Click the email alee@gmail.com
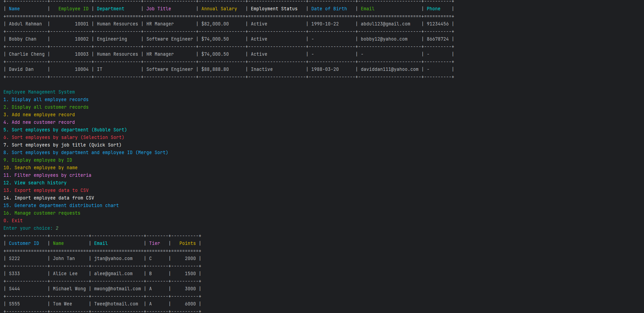The height and width of the screenshot is (313, 644). click(113, 273)
